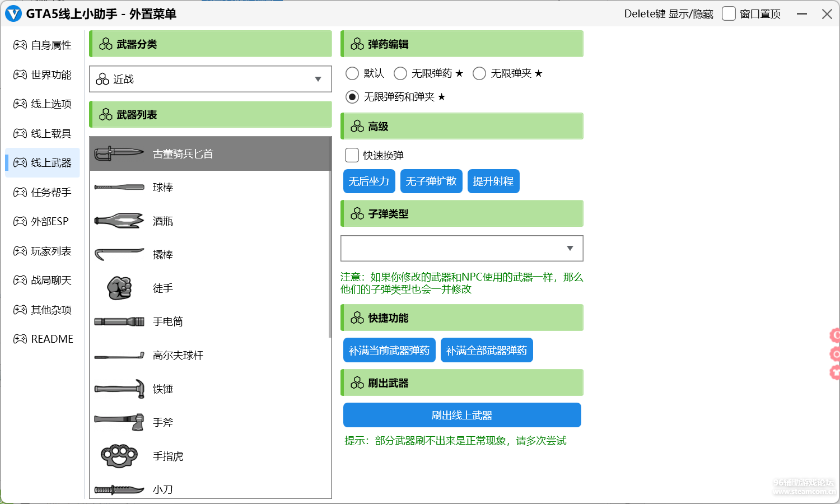The width and height of the screenshot is (840, 504).
Task: Open the 近战 weapon category dropdown
Action: click(x=211, y=79)
